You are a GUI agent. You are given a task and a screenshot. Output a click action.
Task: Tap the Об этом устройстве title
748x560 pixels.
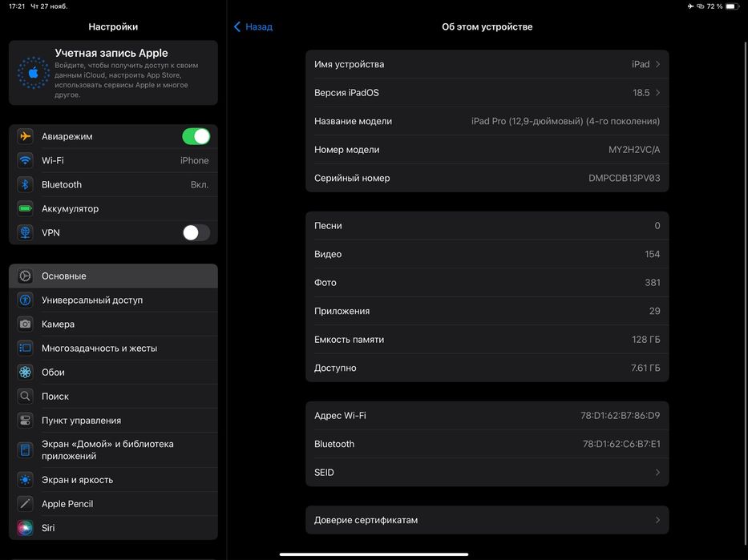pos(487,26)
